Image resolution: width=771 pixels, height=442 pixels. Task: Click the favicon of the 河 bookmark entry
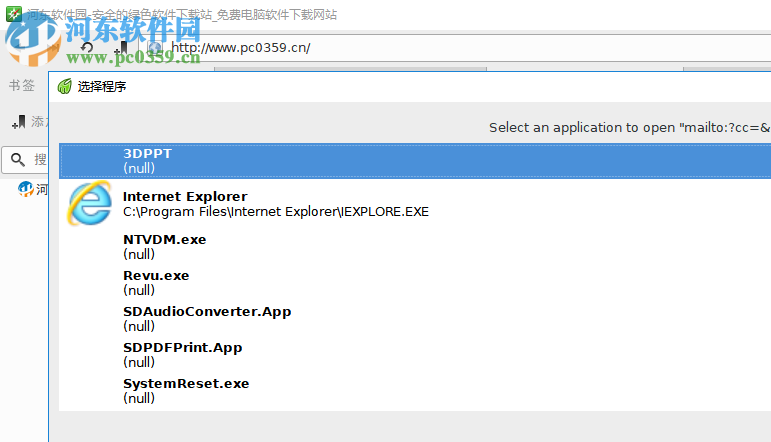pyautogui.click(x=26, y=189)
